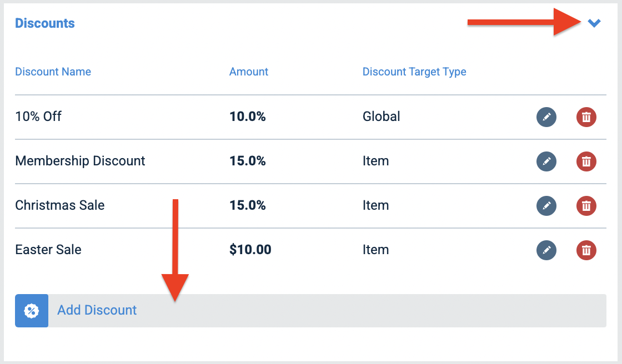Click the $10.00 amount for Easter Sale
Viewport: 622px width, 364px height.
250,250
